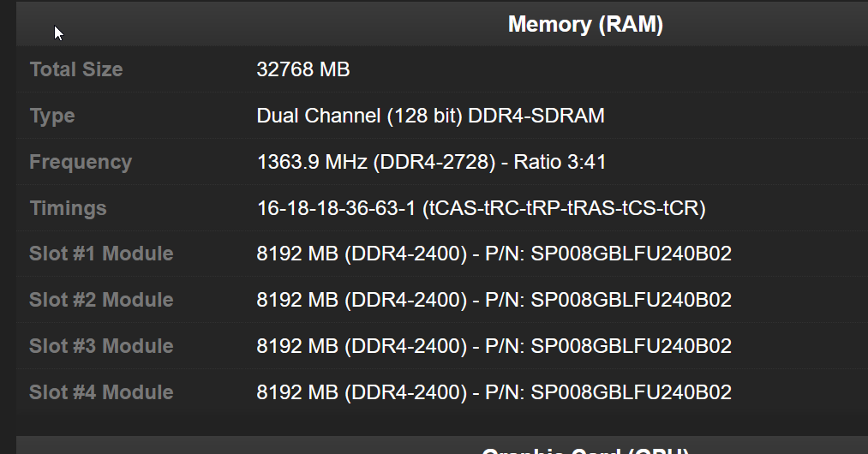The image size is (868, 454).
Task: Select the Timings row label
Action: pyautogui.click(x=68, y=208)
